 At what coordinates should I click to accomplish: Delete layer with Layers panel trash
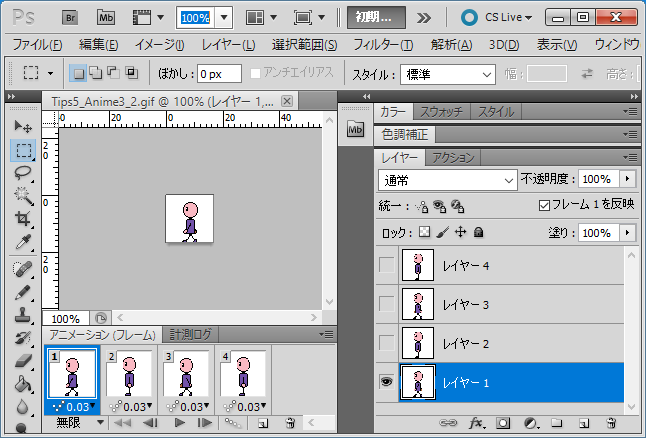coord(611,423)
